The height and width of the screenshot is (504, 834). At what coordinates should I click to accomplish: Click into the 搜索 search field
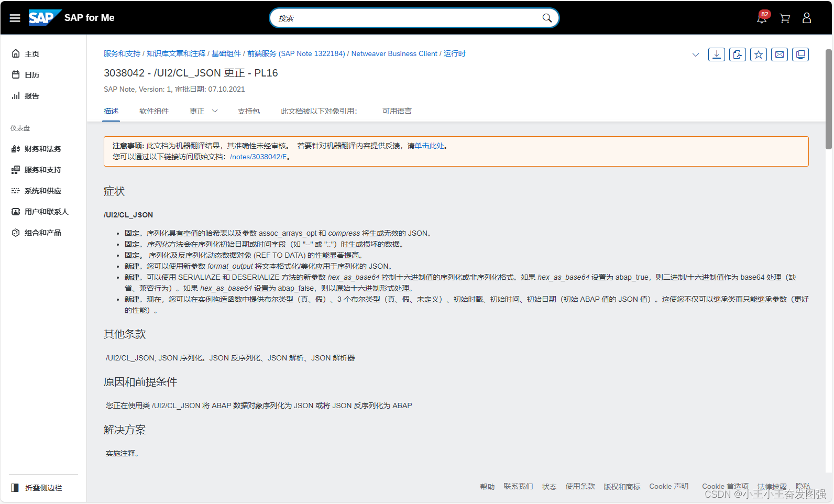click(x=409, y=18)
